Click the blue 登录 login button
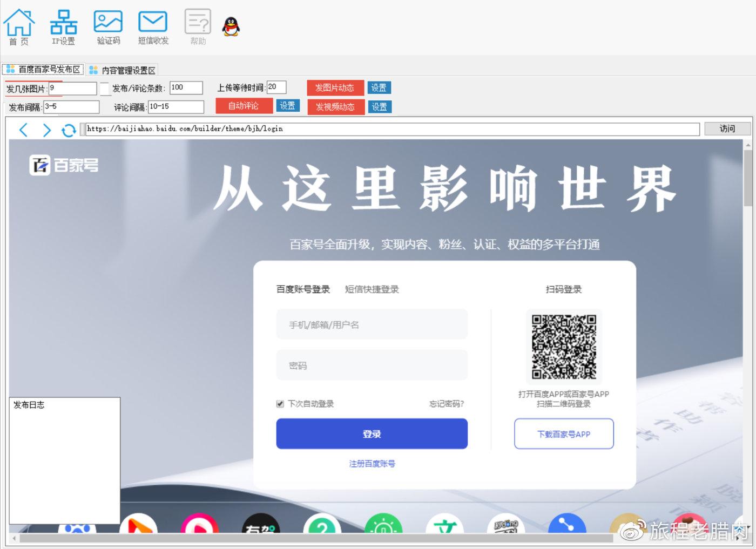 [372, 433]
